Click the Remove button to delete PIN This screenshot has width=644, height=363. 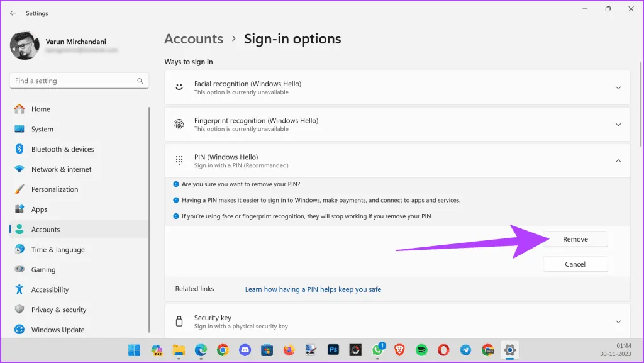pos(575,239)
